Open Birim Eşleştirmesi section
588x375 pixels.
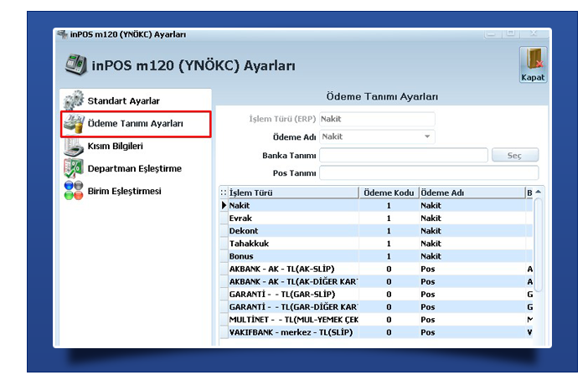(x=136, y=191)
